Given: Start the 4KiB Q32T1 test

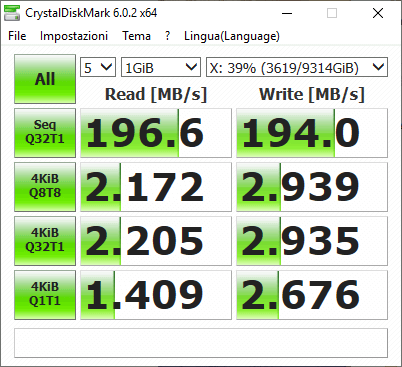Looking at the screenshot, I should 45,241.
